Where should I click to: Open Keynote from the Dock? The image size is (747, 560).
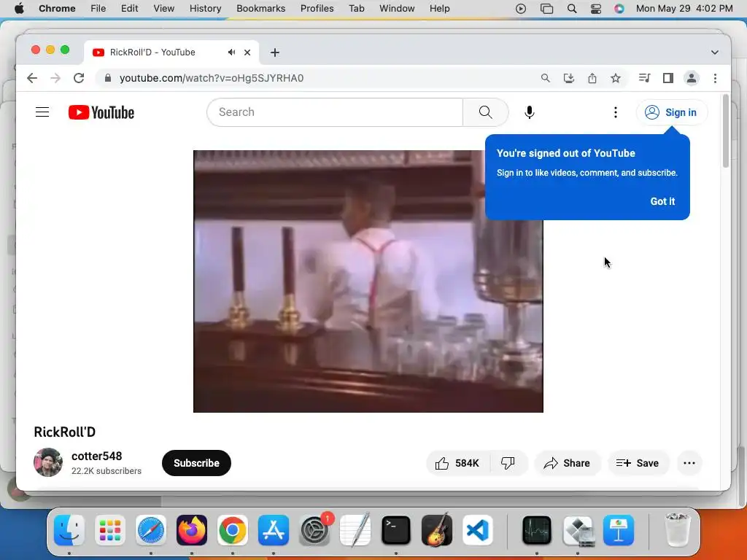coord(619,530)
